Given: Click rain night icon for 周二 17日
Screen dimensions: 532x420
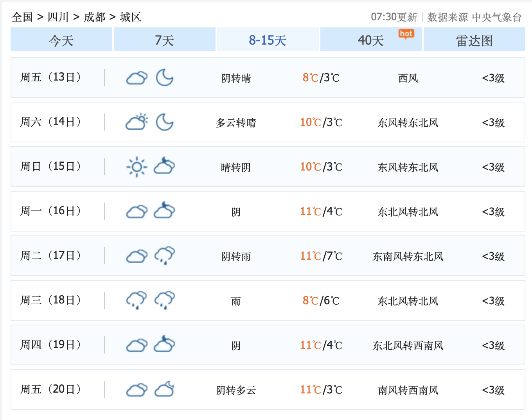Looking at the screenshot, I should point(164,256).
